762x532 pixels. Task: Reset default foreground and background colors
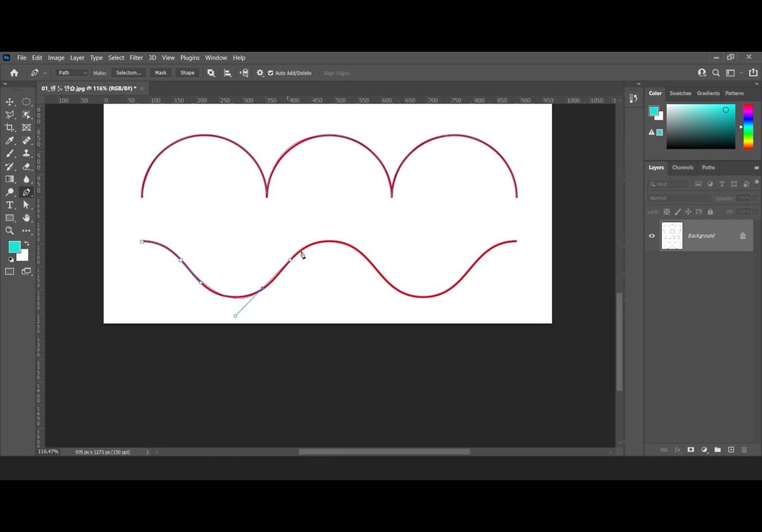[x=11, y=259]
